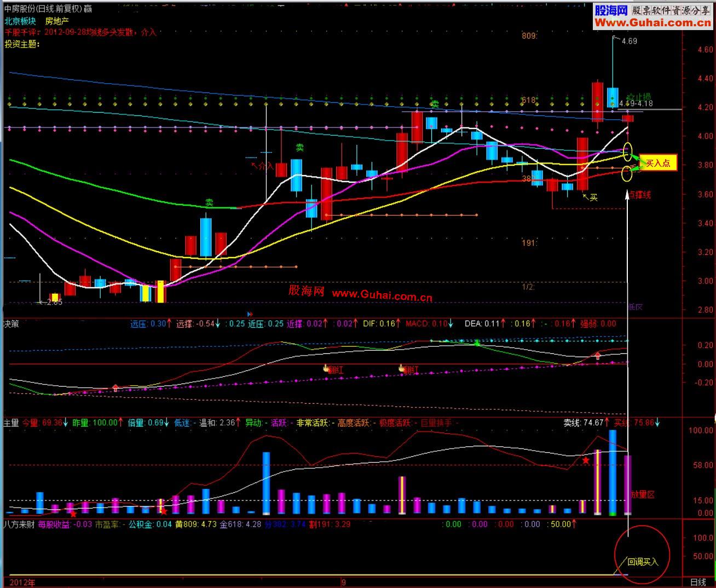Open the 房地产 industry link
The height and width of the screenshot is (588, 716).
pos(57,21)
